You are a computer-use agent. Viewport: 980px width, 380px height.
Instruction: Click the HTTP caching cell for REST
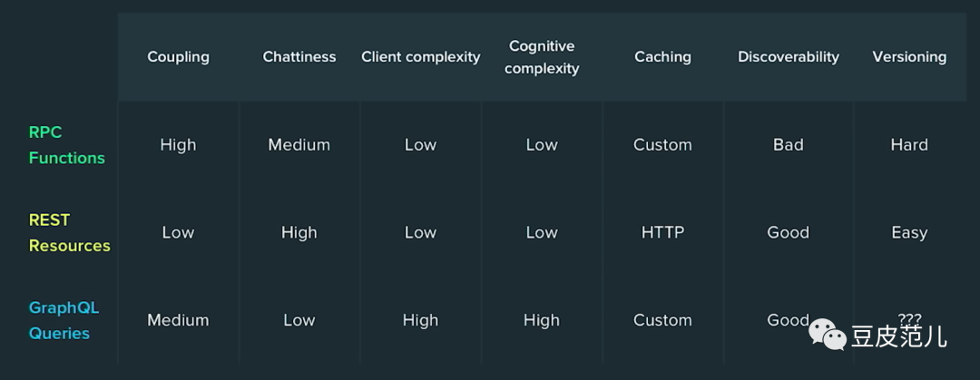pyautogui.click(x=662, y=232)
